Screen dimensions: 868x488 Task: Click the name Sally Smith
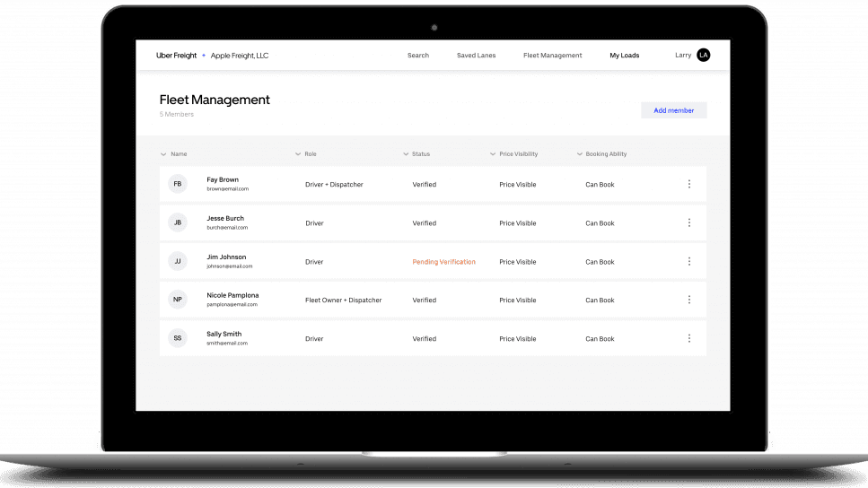click(x=224, y=334)
